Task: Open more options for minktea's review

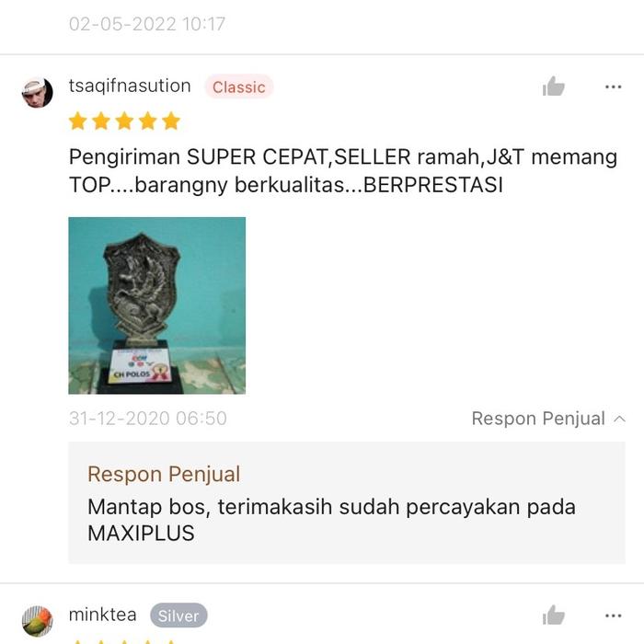Action: (x=614, y=615)
